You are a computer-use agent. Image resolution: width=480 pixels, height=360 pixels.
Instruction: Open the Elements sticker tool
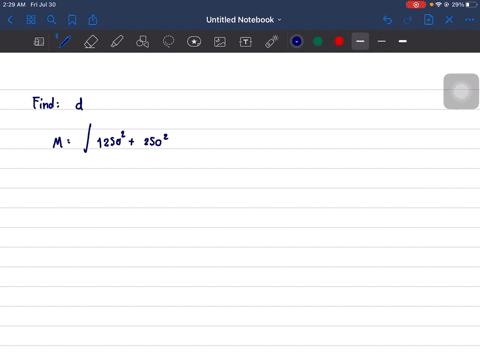(194, 42)
